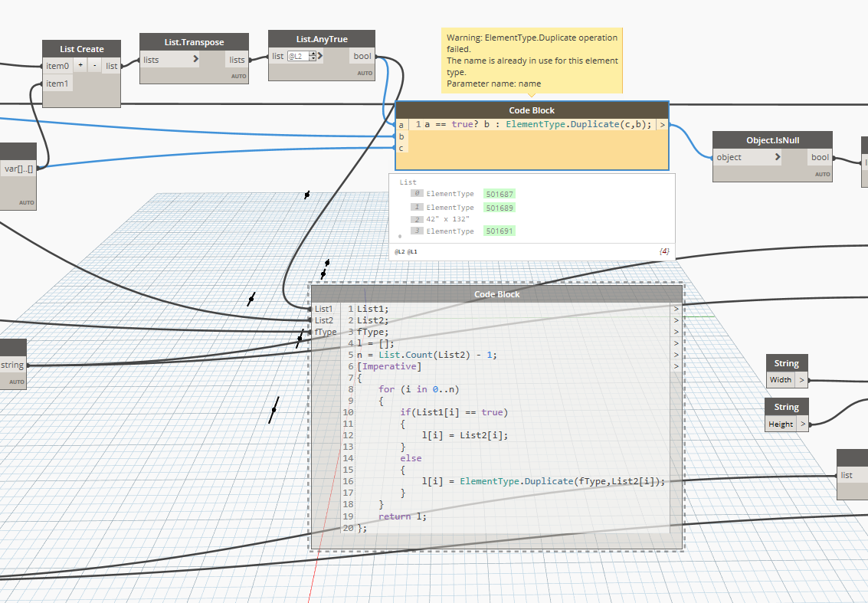The height and width of the screenshot is (603, 868).
Task: Select the ElementType 501689 ID link
Action: tap(499, 208)
